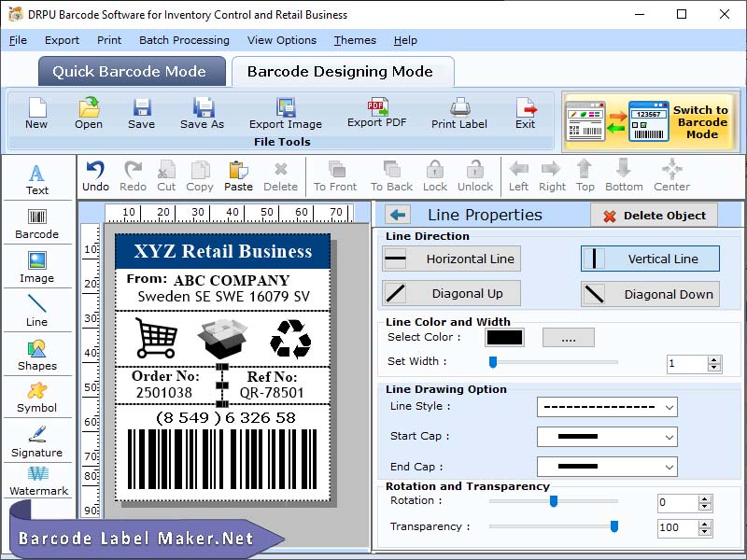This screenshot has height=560, width=747.
Task: Open a file with the Open icon
Action: click(89, 113)
